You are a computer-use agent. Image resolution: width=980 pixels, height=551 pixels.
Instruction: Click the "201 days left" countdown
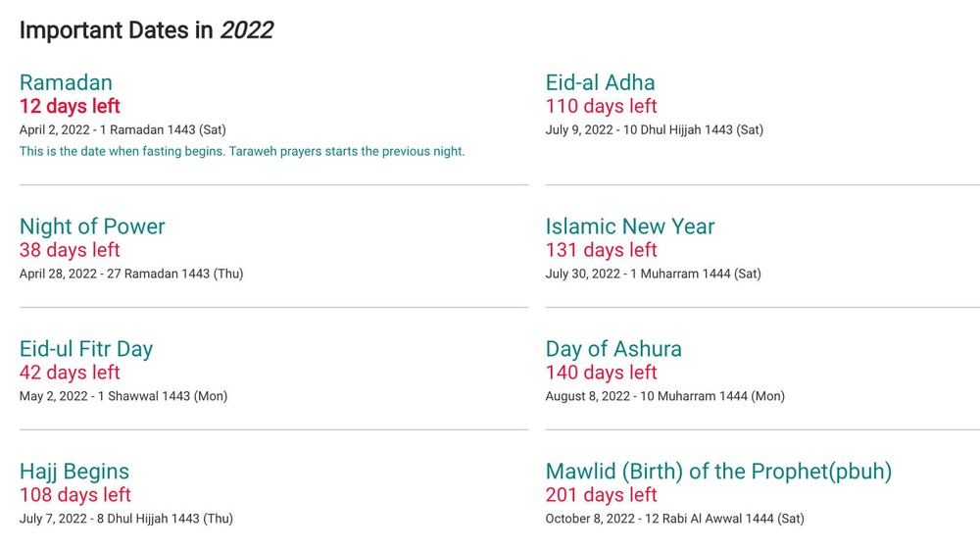tap(601, 495)
